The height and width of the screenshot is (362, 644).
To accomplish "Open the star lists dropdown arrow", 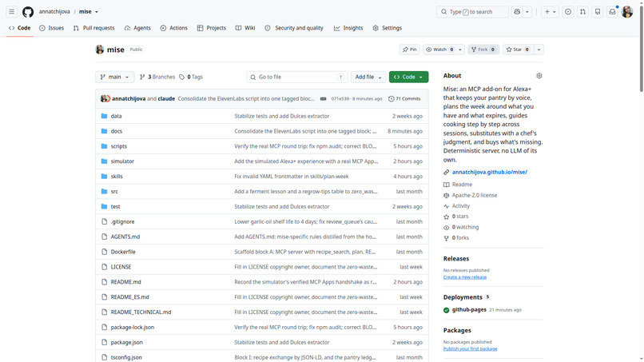I will click(539, 50).
